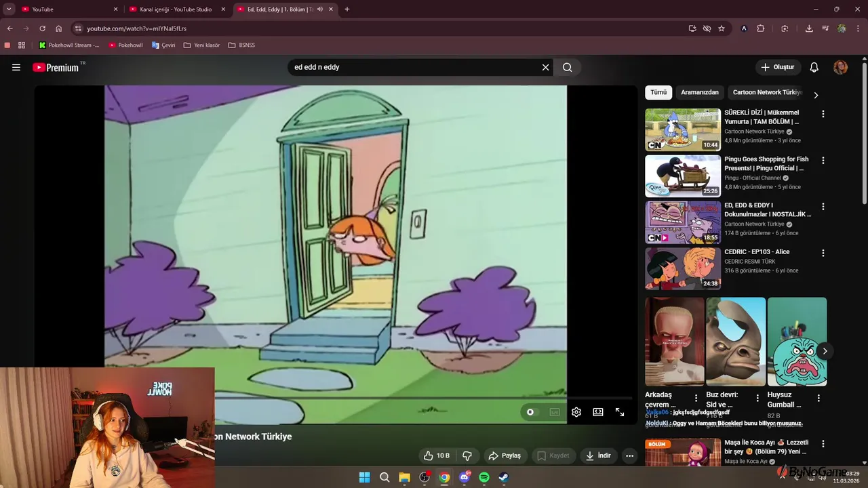The height and width of the screenshot is (488, 868).
Task: Switch player to theater mode
Action: point(598,412)
